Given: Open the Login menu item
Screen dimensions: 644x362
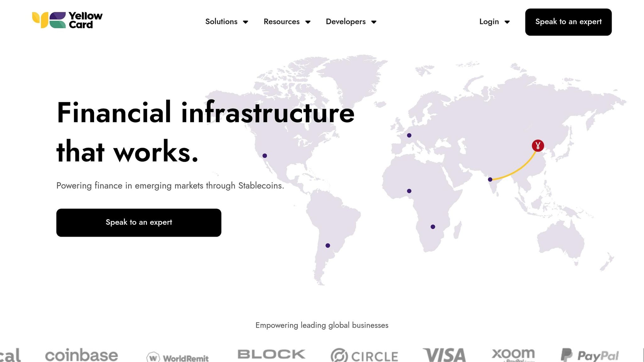Looking at the screenshot, I should [489, 22].
